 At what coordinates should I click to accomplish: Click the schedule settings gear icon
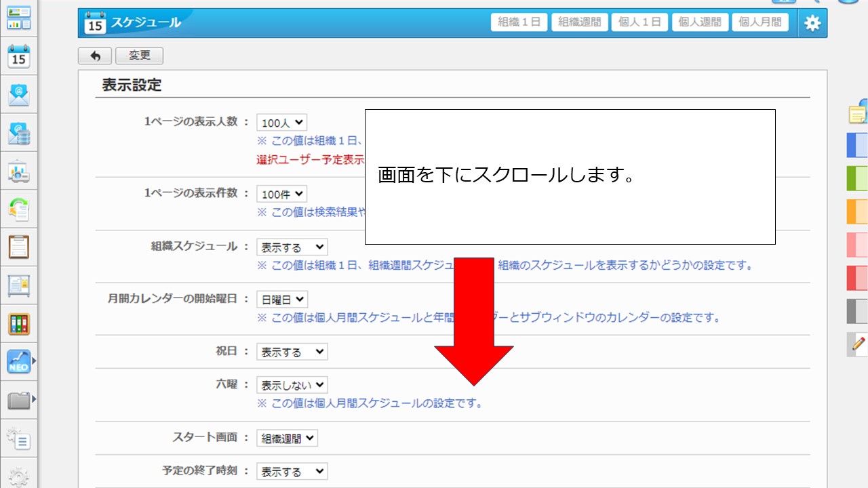tap(812, 23)
